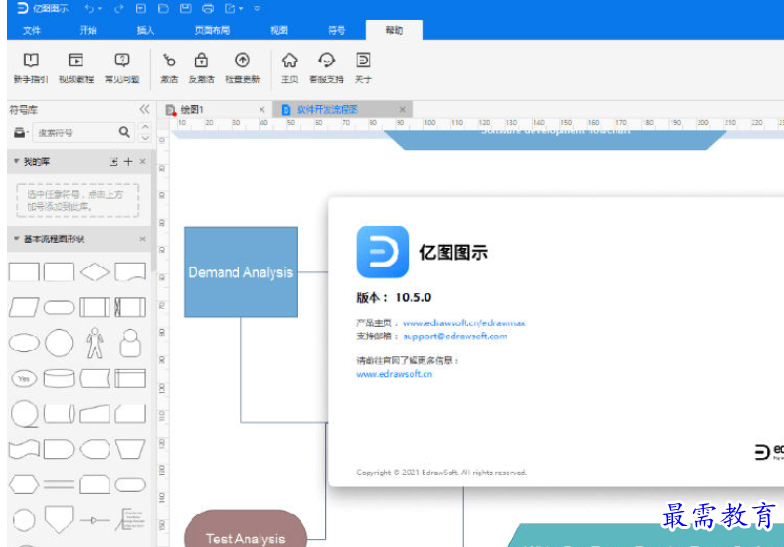Image resolution: width=784 pixels, height=547 pixels.
Task: Click the 亿图图示 logo in About dialog
Action: tap(382, 252)
